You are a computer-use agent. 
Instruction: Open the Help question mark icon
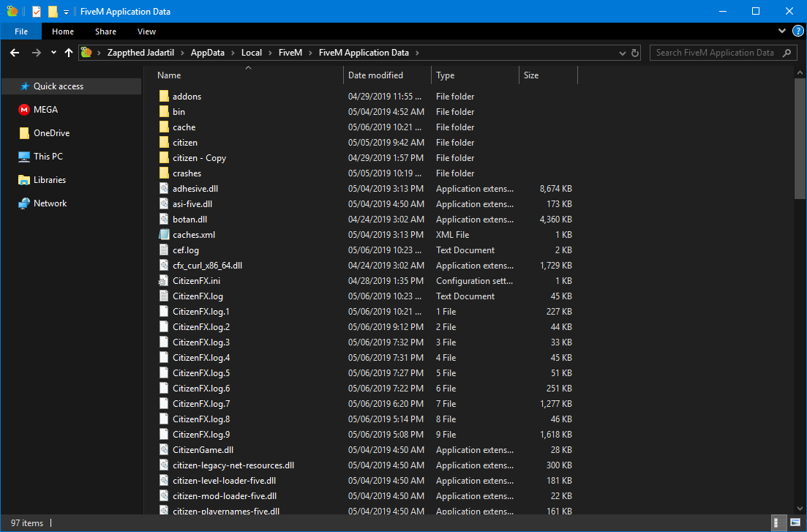point(797,31)
